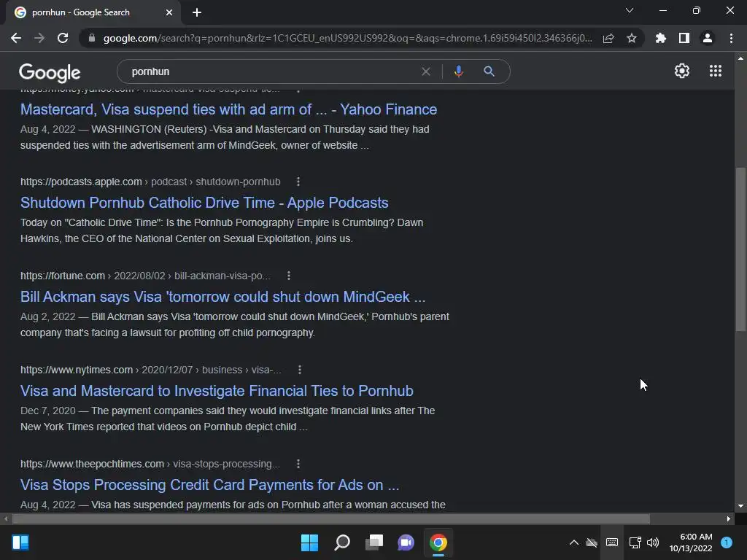This screenshot has width=747, height=560.
Task: Open the Chat app on taskbar
Action: point(406,542)
